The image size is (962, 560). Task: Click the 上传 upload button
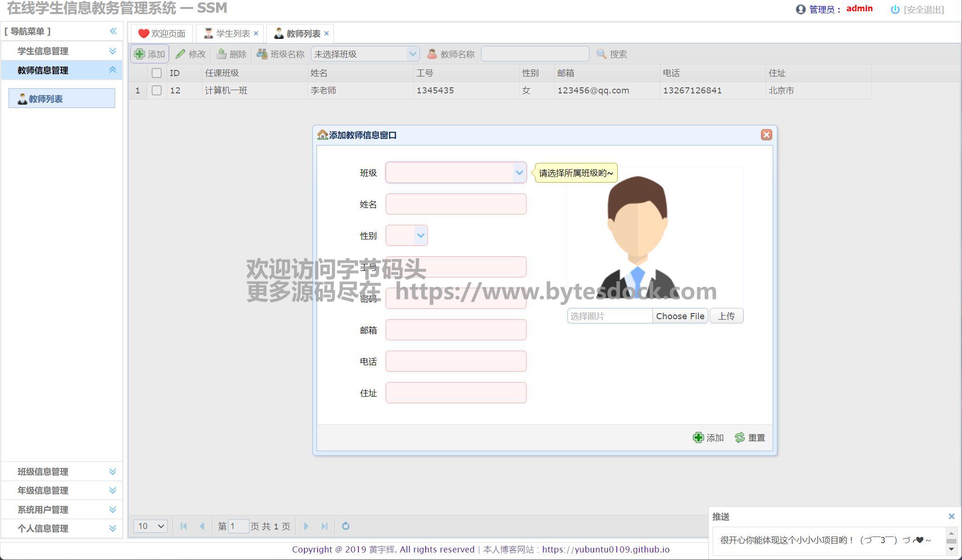click(x=726, y=316)
